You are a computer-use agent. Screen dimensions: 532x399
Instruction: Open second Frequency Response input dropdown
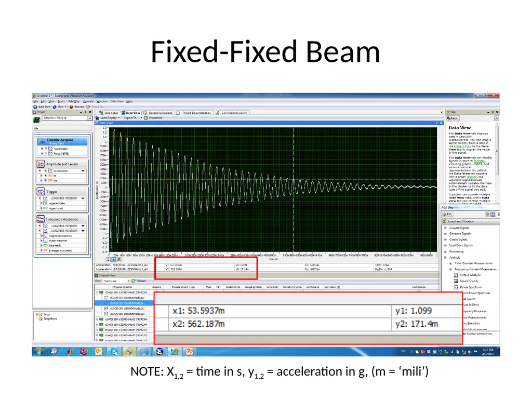point(83,231)
